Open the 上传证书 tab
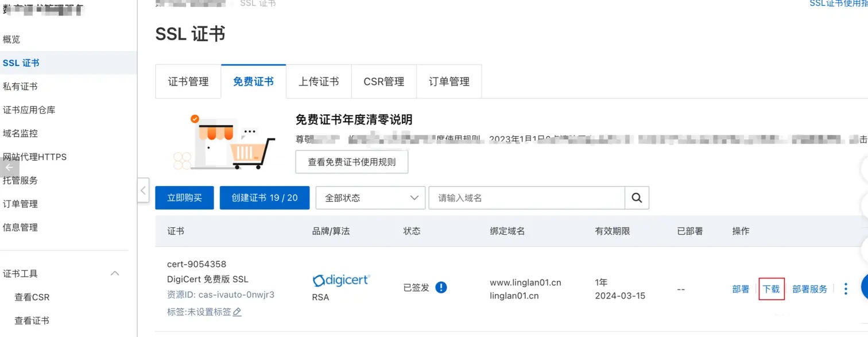Image resolution: width=868 pixels, height=337 pixels. pos(319,82)
